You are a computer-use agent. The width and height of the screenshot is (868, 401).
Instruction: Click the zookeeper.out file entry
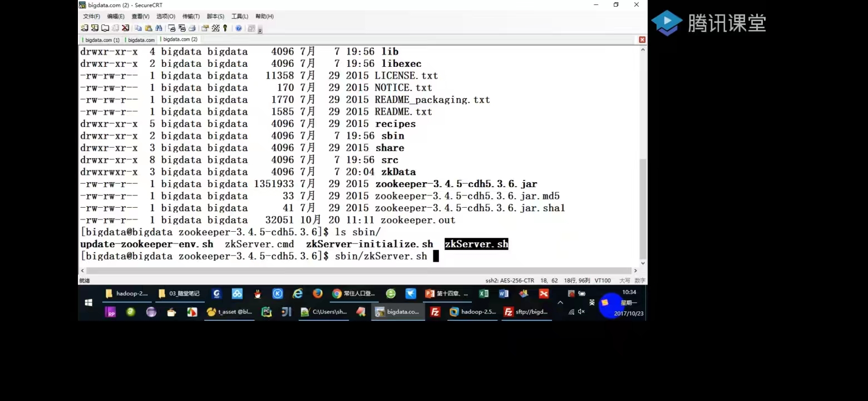click(x=418, y=220)
